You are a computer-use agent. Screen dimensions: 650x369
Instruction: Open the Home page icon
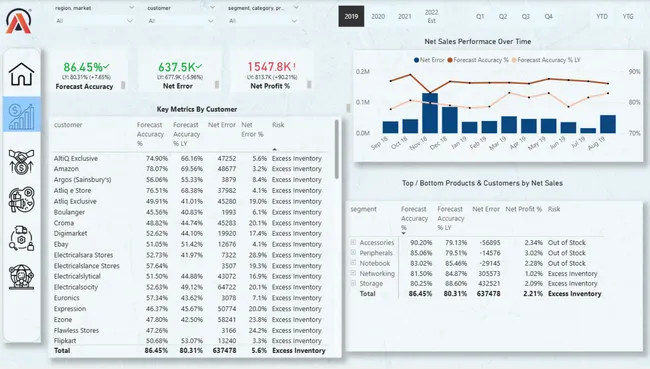pos(22,74)
